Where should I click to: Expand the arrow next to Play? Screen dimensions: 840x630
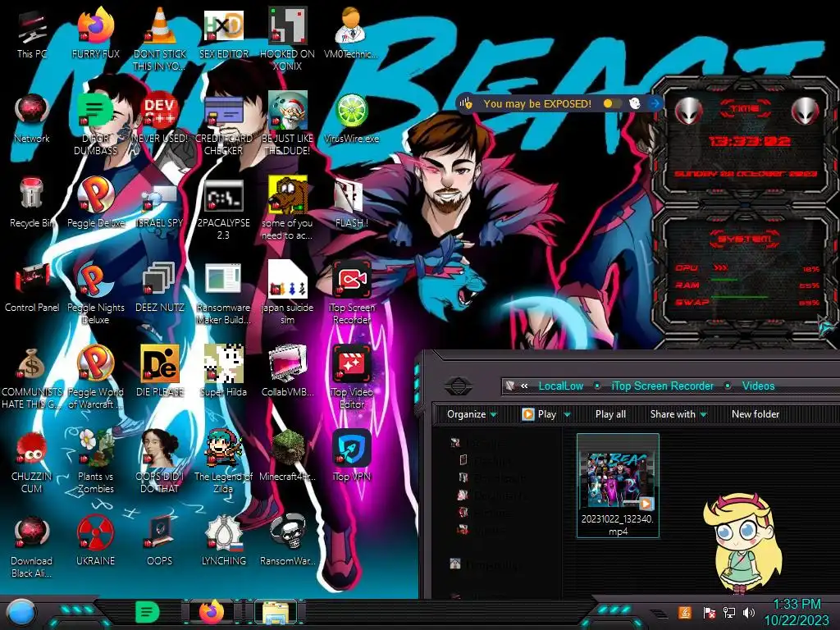click(567, 414)
